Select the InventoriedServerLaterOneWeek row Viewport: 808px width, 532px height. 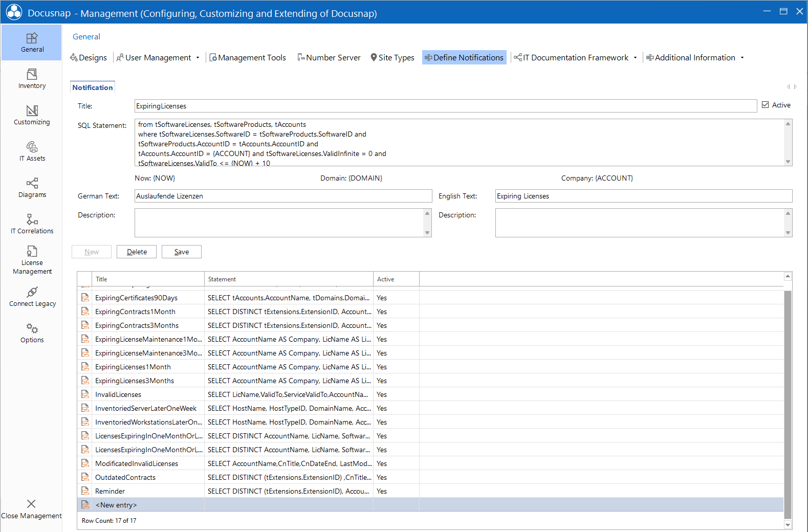pyautogui.click(x=430, y=408)
